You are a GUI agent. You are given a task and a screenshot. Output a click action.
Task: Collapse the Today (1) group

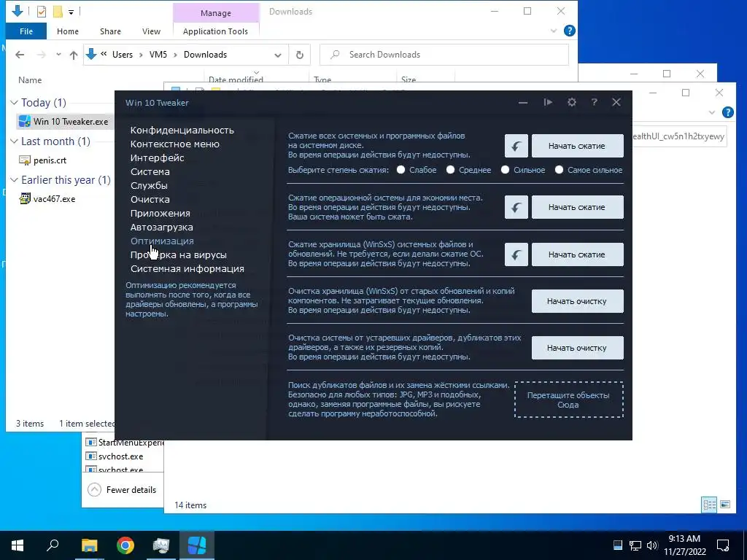(15, 102)
